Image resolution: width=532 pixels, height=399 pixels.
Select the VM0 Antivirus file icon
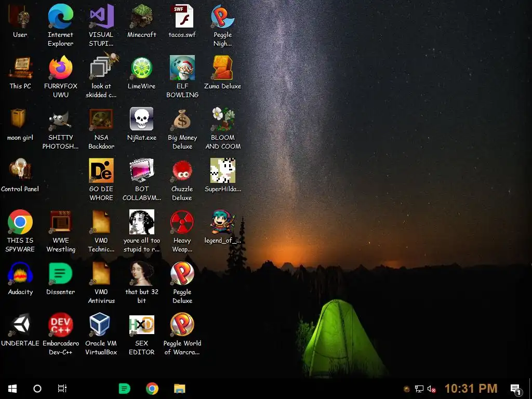101,273
